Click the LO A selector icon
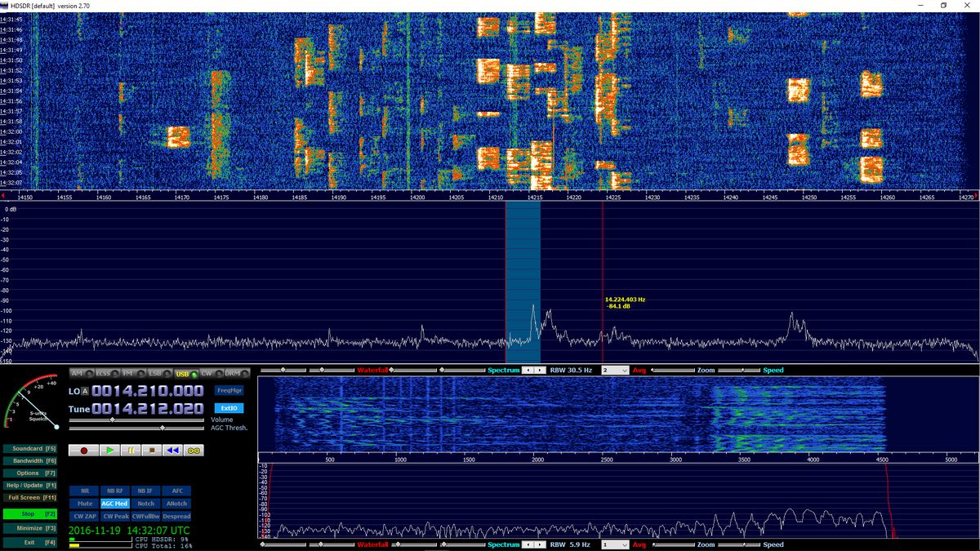The image size is (980, 551). 84,391
